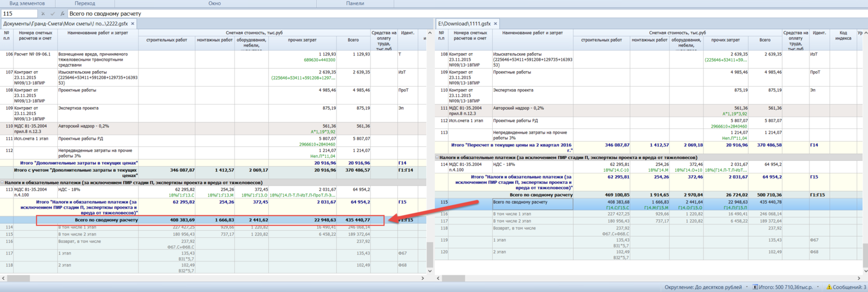
Task: Collapse the 'Налоги и обязательные платежи' section in left pane
Action: point(3,182)
